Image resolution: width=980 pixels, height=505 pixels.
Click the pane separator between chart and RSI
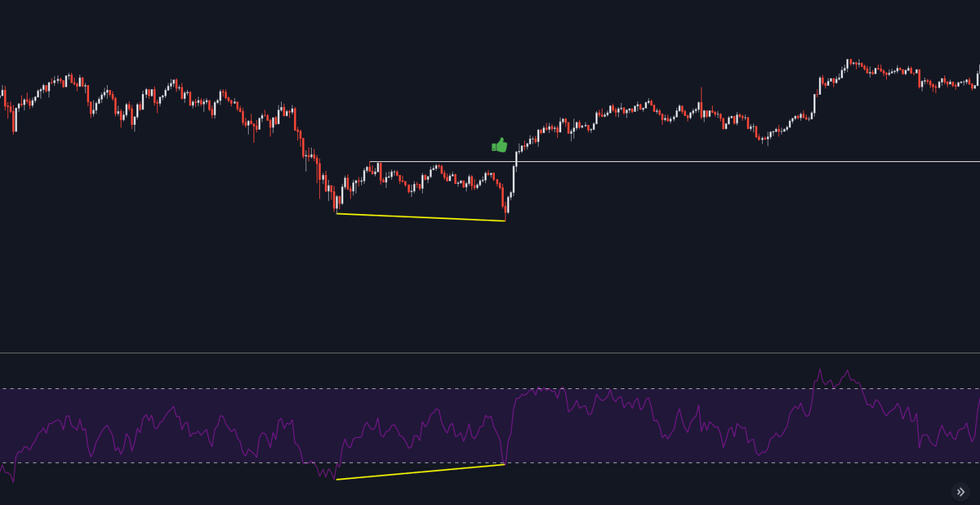click(x=490, y=353)
